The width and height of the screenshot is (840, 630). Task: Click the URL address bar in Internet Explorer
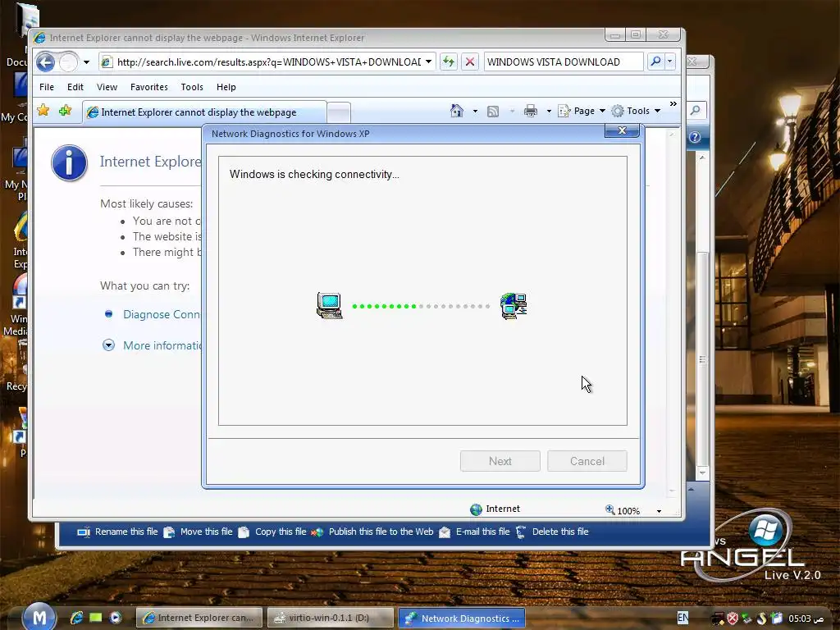(x=261, y=62)
